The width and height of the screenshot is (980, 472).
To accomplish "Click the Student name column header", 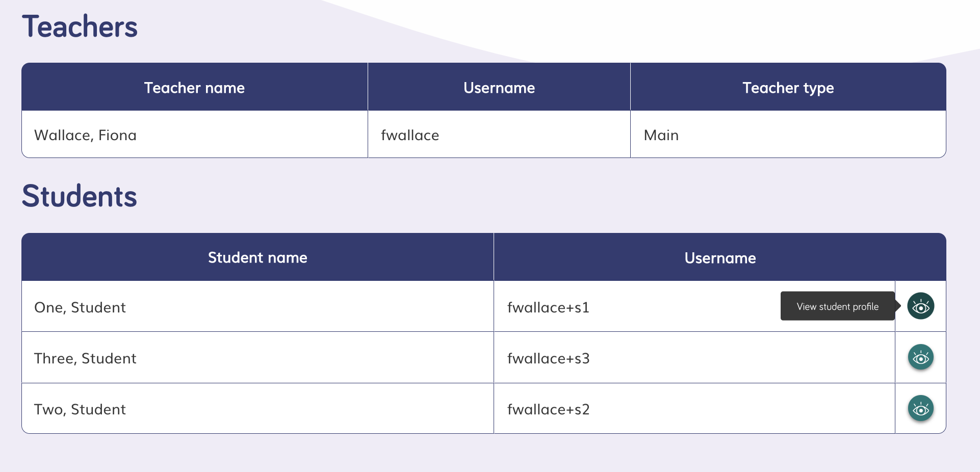I will pyautogui.click(x=257, y=257).
